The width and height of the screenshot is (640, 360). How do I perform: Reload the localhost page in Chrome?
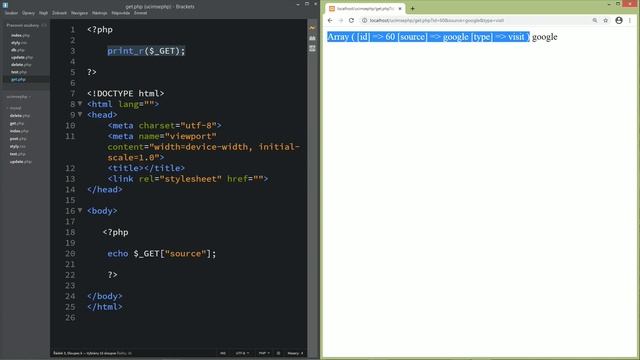click(351, 20)
